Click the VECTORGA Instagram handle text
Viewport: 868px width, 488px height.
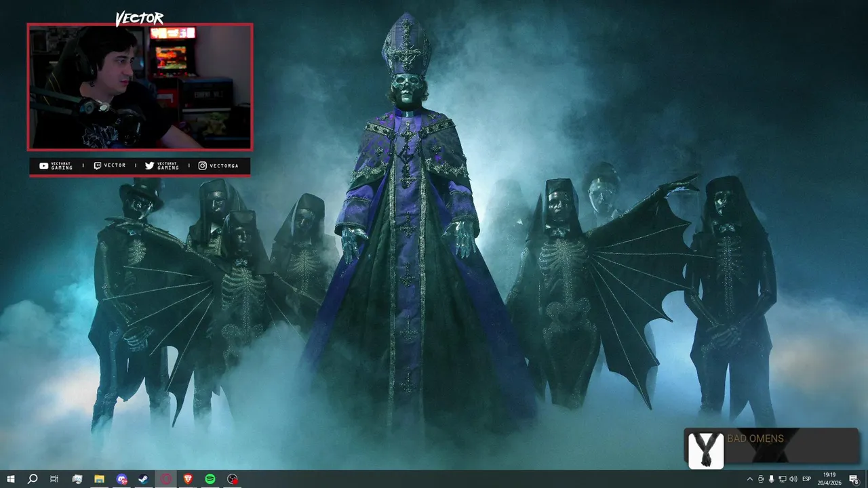point(224,166)
